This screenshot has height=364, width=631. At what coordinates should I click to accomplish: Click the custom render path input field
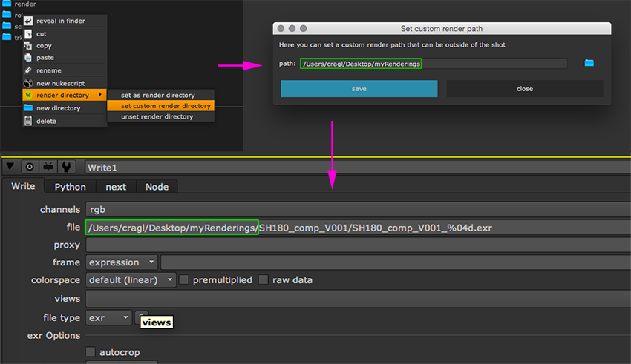pos(433,64)
